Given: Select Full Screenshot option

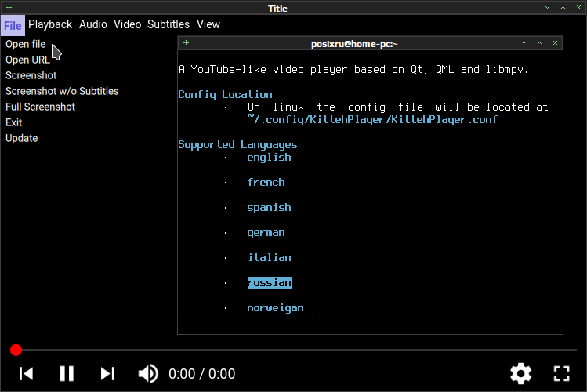Looking at the screenshot, I should point(41,107).
